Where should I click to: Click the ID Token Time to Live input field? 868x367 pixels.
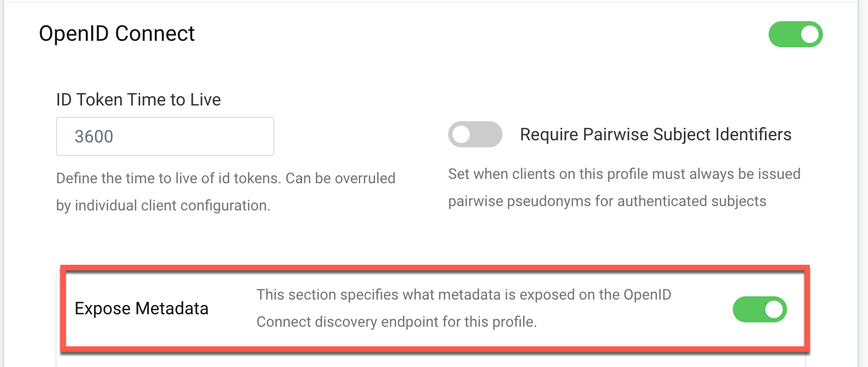pyautogui.click(x=165, y=136)
